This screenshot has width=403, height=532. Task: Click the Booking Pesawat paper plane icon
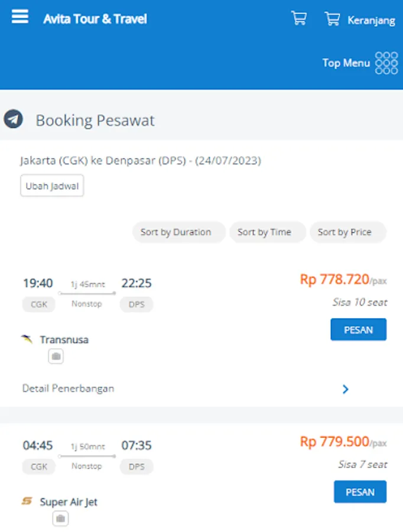pyautogui.click(x=13, y=119)
